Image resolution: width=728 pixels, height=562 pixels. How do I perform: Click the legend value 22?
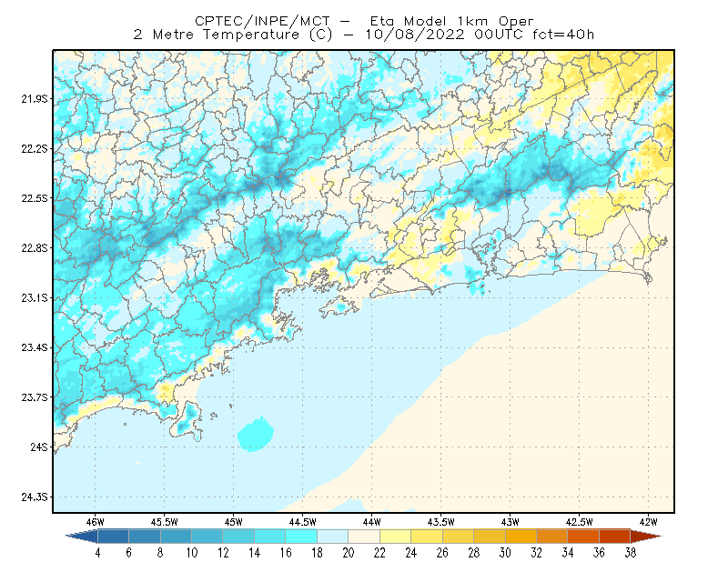(379, 553)
